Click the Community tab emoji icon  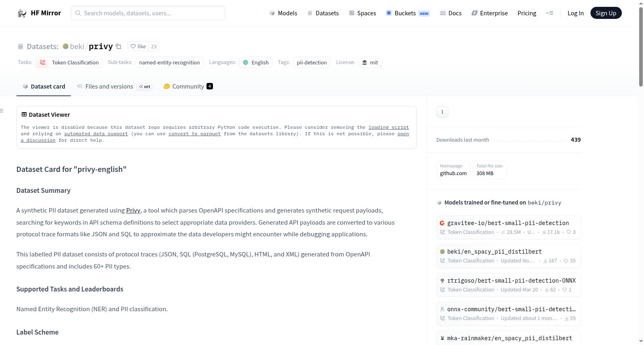pyautogui.click(x=167, y=86)
